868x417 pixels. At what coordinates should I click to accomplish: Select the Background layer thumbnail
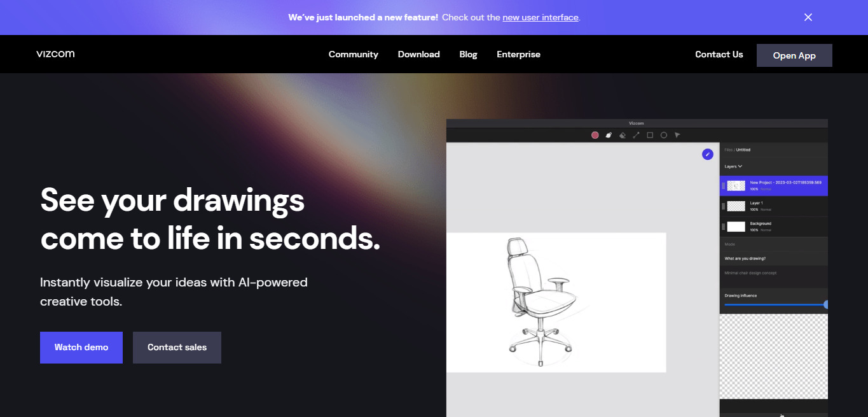736,227
